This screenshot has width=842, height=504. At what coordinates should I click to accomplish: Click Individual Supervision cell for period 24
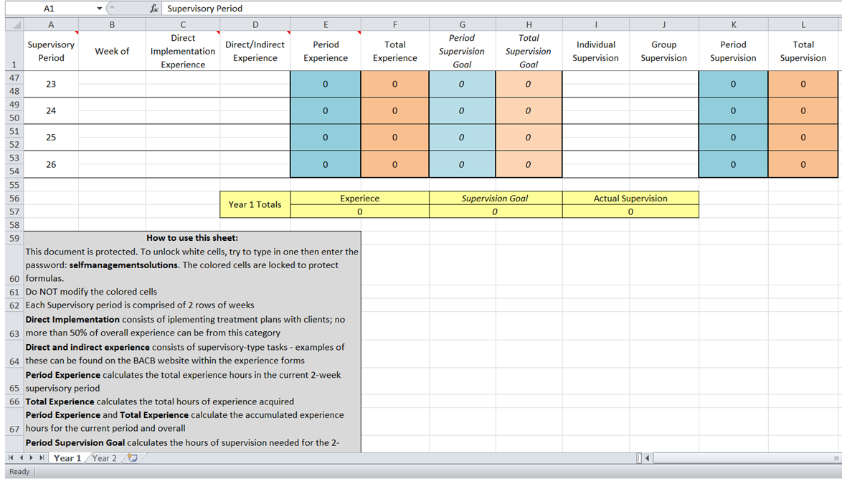point(595,105)
